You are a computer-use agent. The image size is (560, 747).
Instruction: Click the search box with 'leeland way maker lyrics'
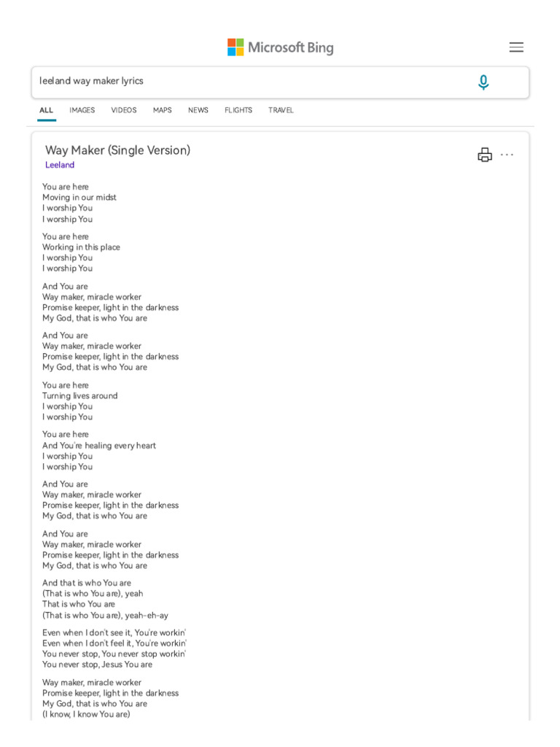(x=248, y=82)
